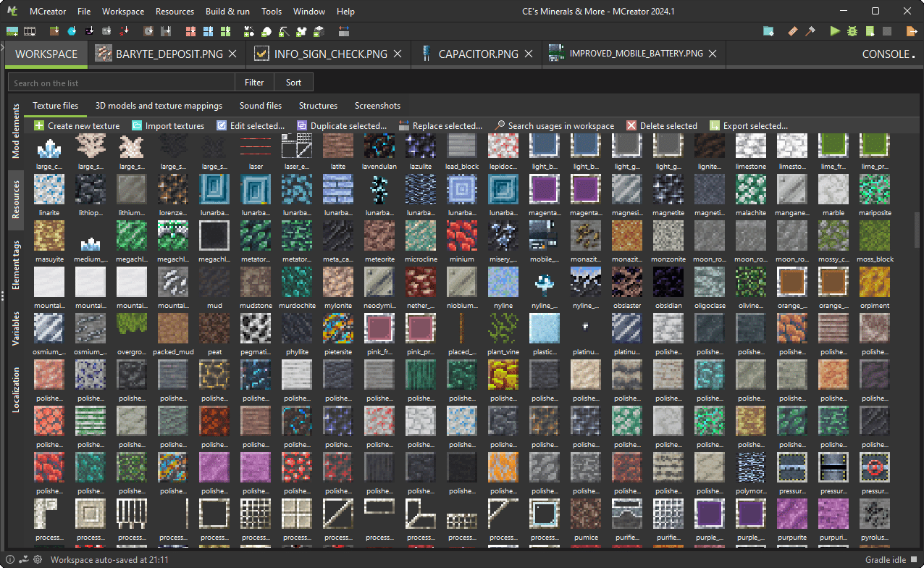Click the armor chestplate with plus toolbar icon
Viewport: 924px width, 568px height.
pos(302,31)
